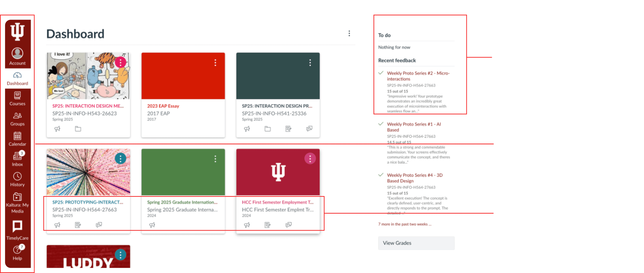Open files folder icon on H543 card
The height and width of the screenshot is (273, 644).
pos(78,129)
